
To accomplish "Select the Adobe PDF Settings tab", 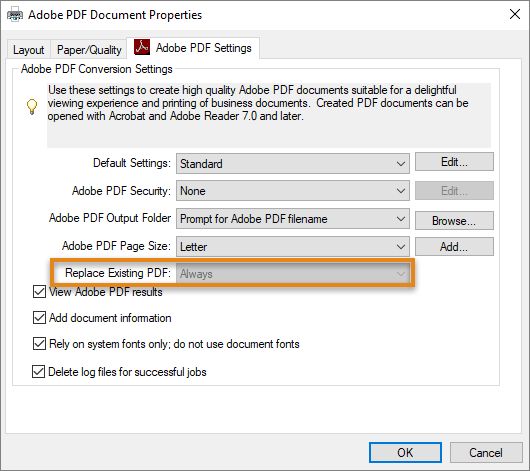I will [x=193, y=48].
